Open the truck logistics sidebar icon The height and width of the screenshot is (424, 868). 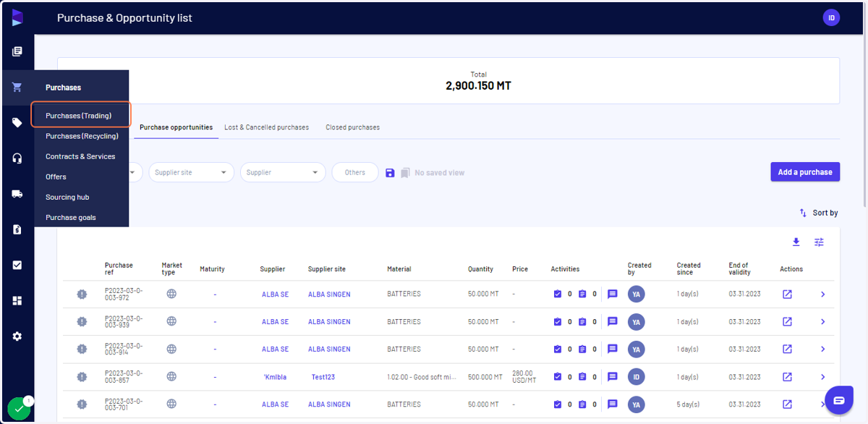17,194
